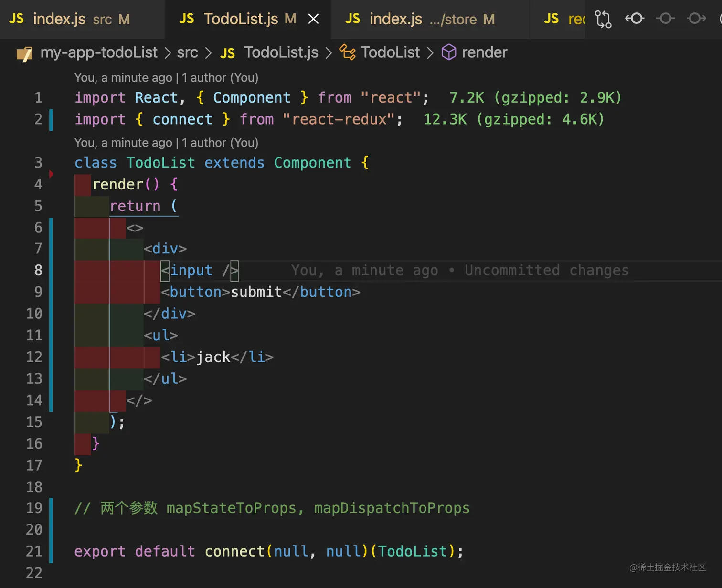Click the 'jack' list item text
The image size is (722, 588).
tap(213, 357)
